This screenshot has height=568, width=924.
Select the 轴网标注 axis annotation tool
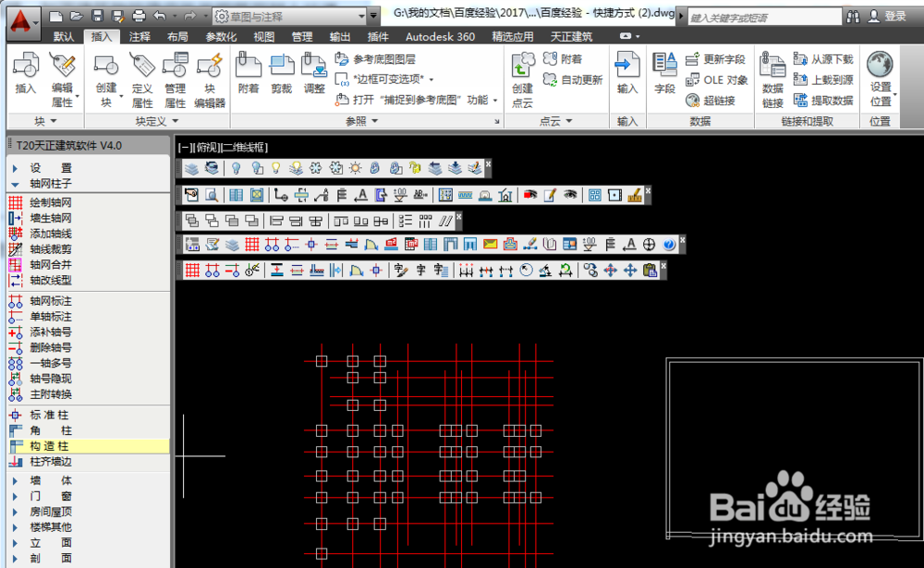50,300
